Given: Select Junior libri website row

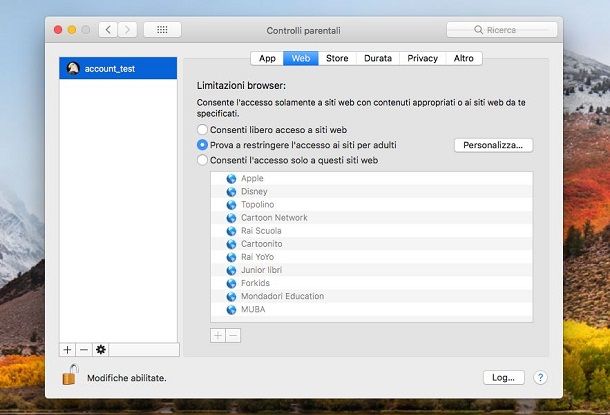Looking at the screenshot, I should [x=372, y=270].
